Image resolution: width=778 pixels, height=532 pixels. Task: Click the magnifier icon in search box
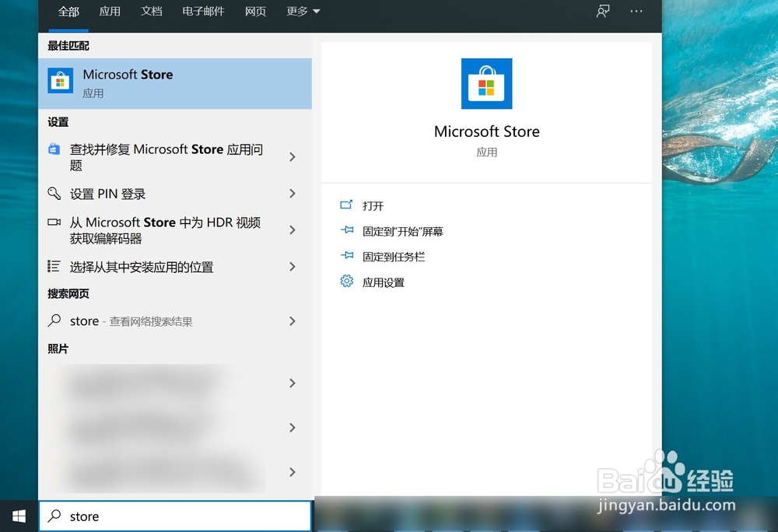point(54,516)
